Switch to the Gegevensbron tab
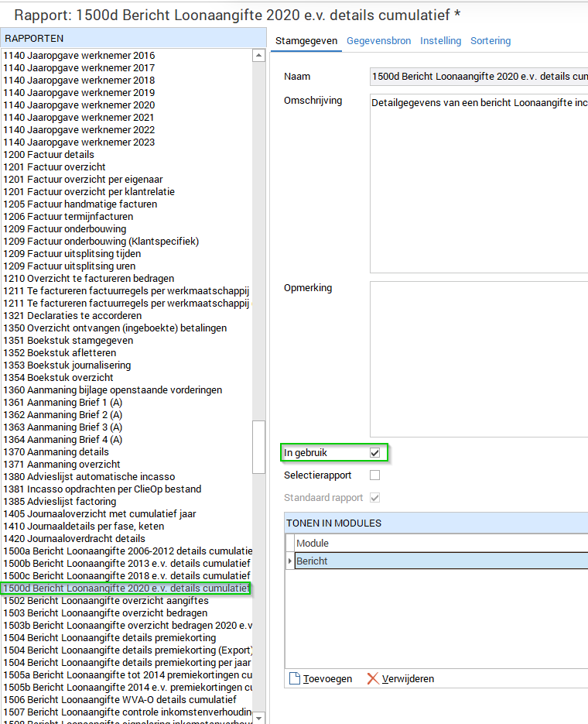This screenshot has width=588, height=724. click(378, 41)
